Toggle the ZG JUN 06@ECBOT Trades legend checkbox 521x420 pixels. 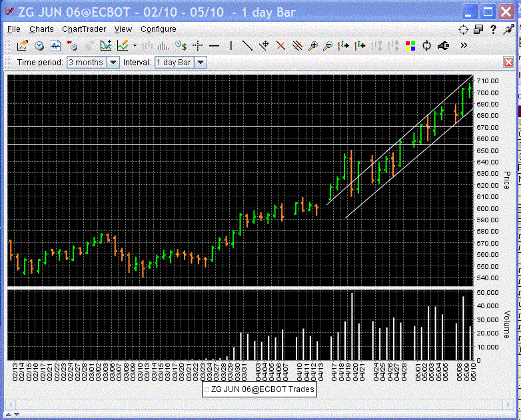[x=207, y=389]
